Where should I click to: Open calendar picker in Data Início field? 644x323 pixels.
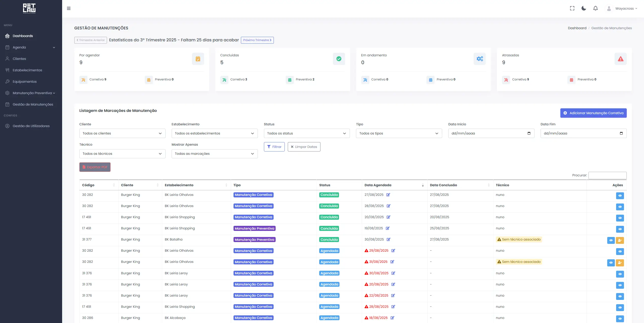point(529,133)
